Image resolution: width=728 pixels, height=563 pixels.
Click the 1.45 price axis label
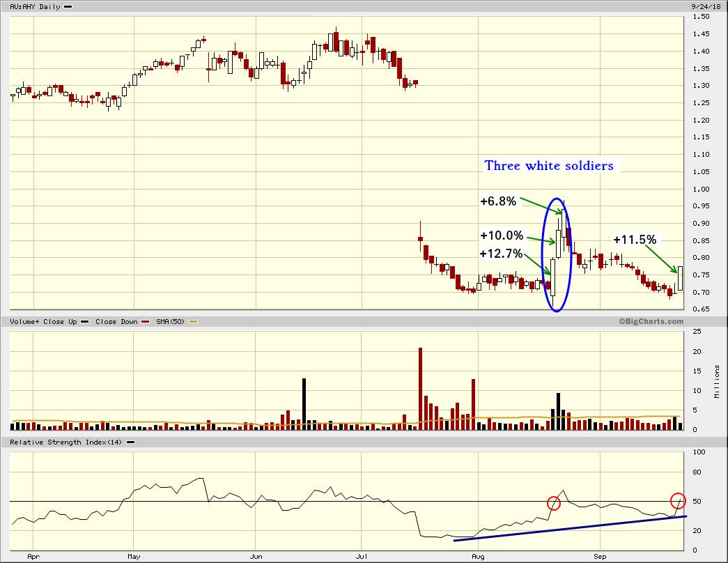pyautogui.click(x=701, y=34)
